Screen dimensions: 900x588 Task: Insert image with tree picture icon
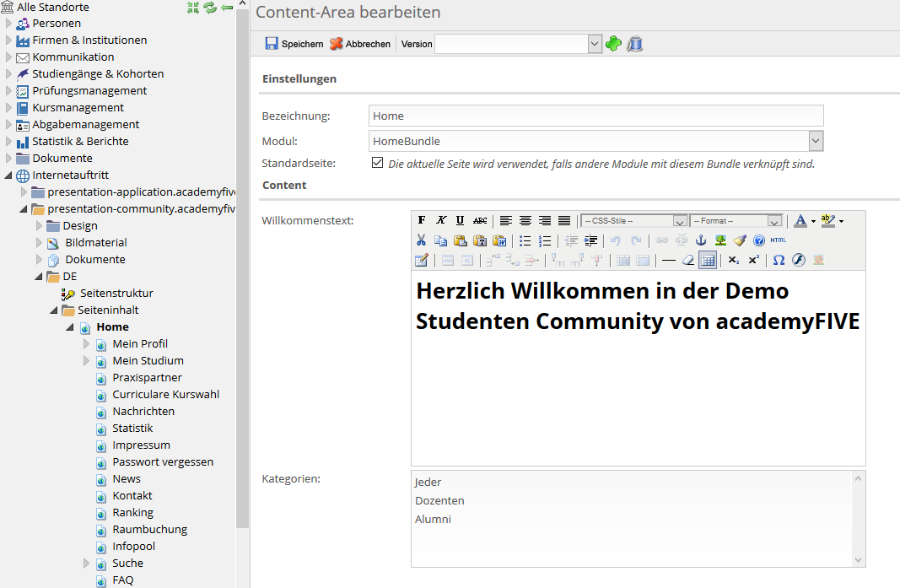coord(720,240)
